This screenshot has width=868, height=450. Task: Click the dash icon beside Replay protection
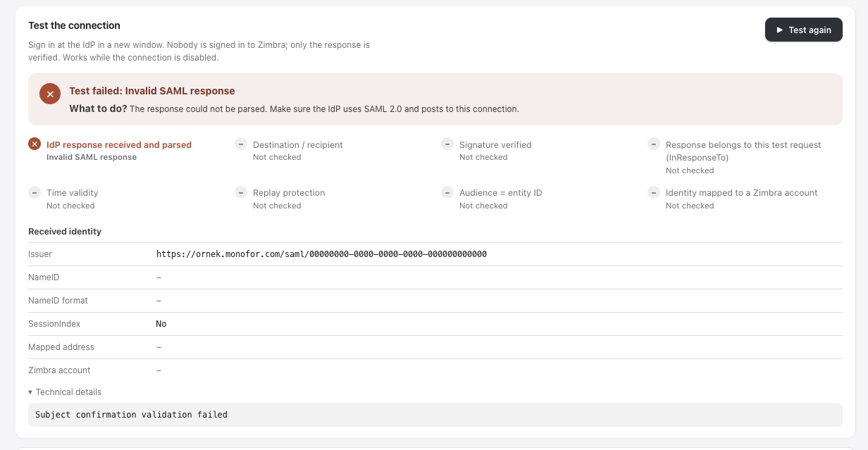coord(241,192)
